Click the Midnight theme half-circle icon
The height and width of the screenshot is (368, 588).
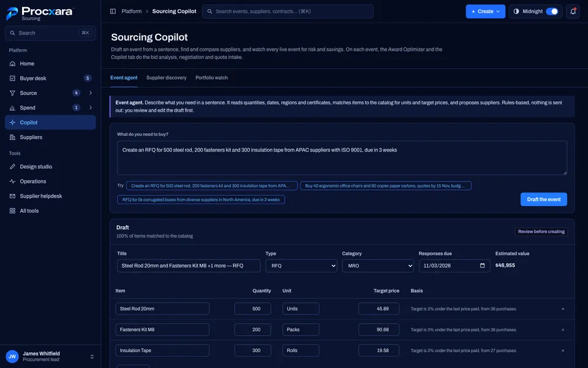click(x=516, y=11)
